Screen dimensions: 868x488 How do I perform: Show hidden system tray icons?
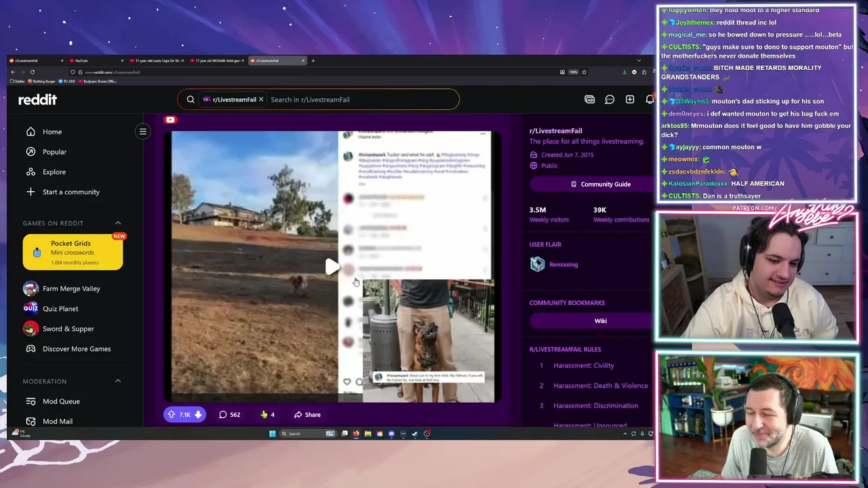pyautogui.click(x=625, y=434)
